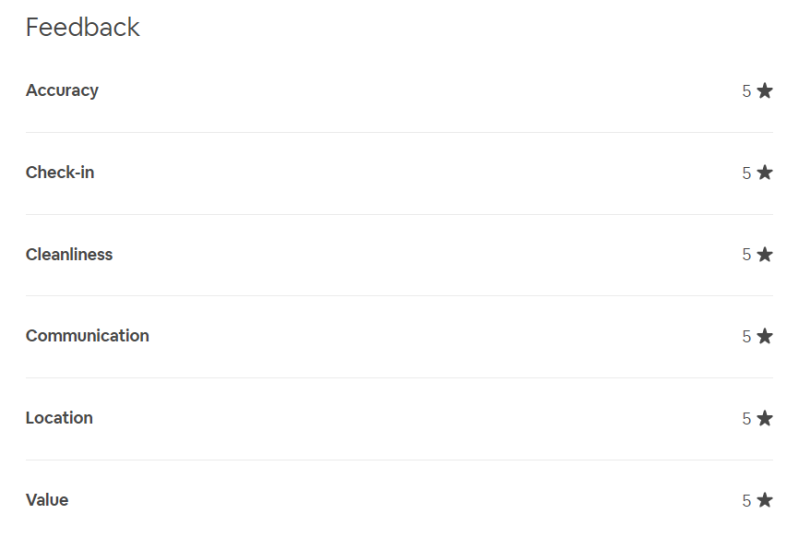Tap the Location rating star
799x538 pixels.
[x=765, y=418]
